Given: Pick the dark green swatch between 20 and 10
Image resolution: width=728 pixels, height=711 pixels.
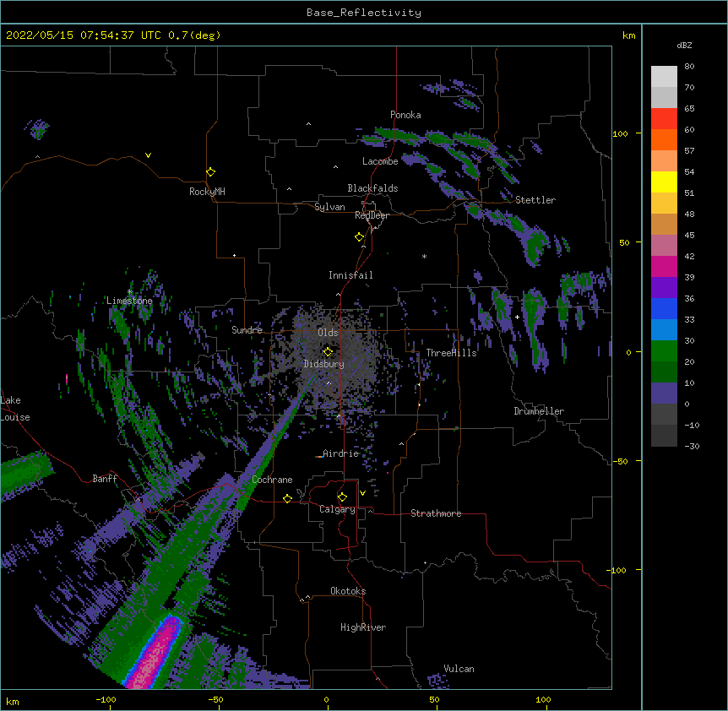Looking at the screenshot, I should point(664,372).
